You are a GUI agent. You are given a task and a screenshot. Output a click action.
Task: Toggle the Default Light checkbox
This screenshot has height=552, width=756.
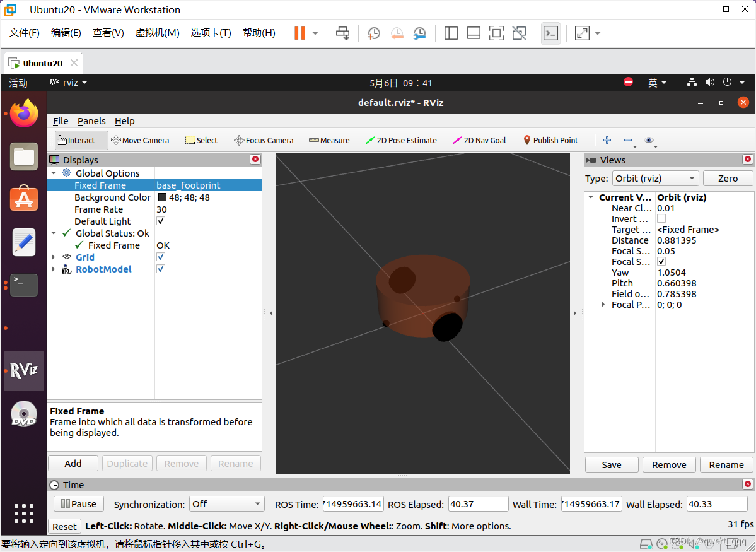pyautogui.click(x=161, y=221)
